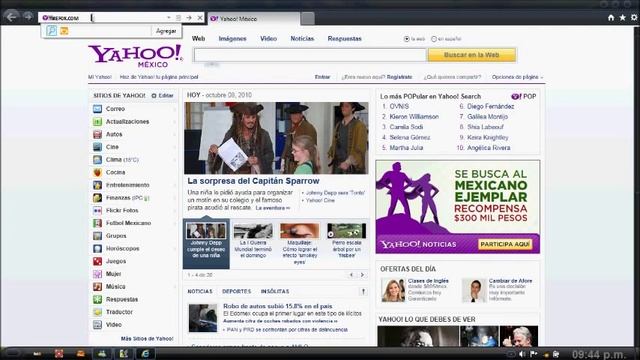Switch to the Yahoo! México browser tab
Image resolution: width=640 pixels, height=360 pixels.
point(254,19)
